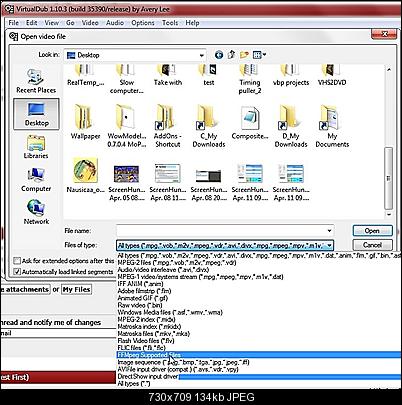Image resolution: width=402 pixels, height=405 pixels.
Task: Expand the Look in Desktop dropdown
Action: [201, 55]
